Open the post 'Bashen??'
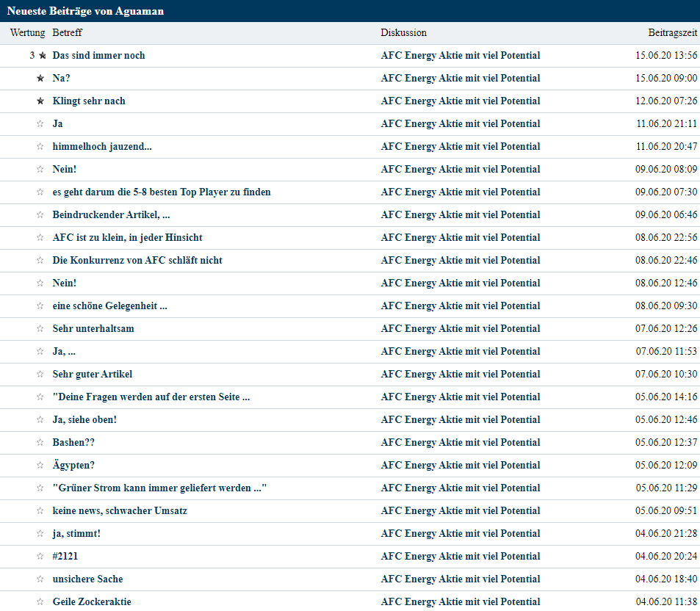 pos(73,443)
